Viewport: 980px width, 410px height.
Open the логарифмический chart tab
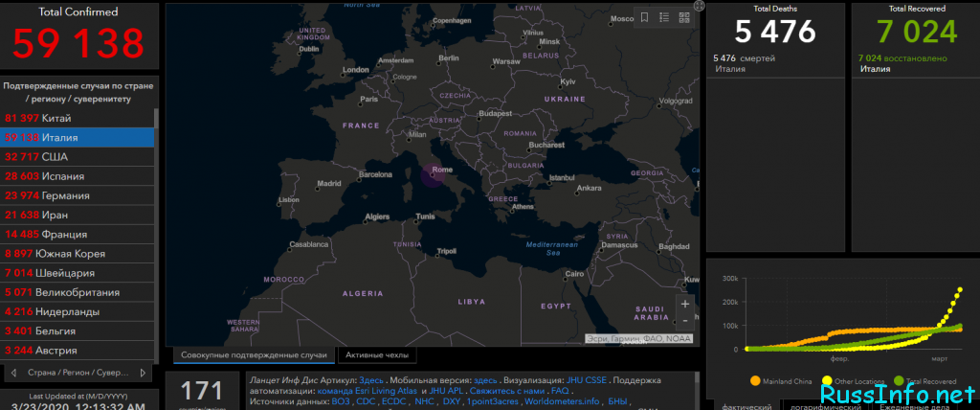pyautogui.click(x=828, y=406)
